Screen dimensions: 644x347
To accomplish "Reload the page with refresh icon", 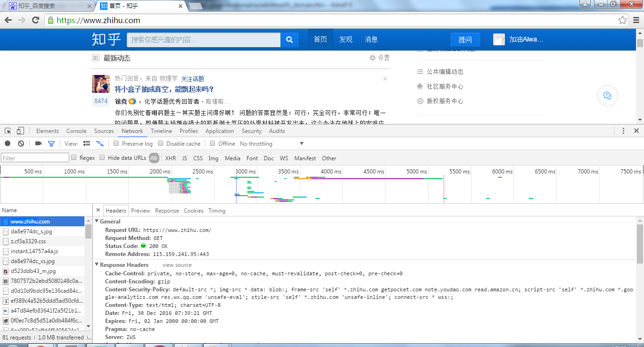I will pos(35,20).
